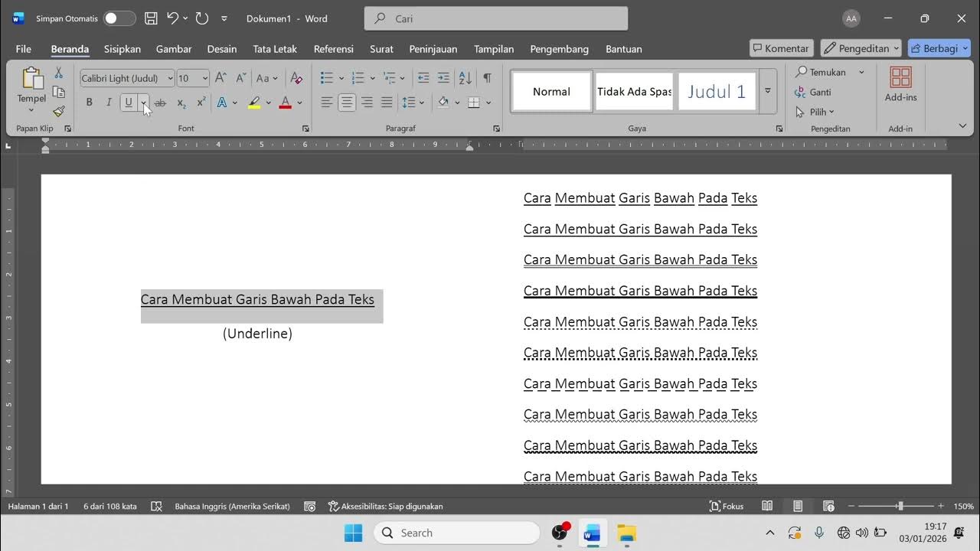Clear all formatting with eraser icon
Screen dimensions: 980x551
[x=296, y=78]
